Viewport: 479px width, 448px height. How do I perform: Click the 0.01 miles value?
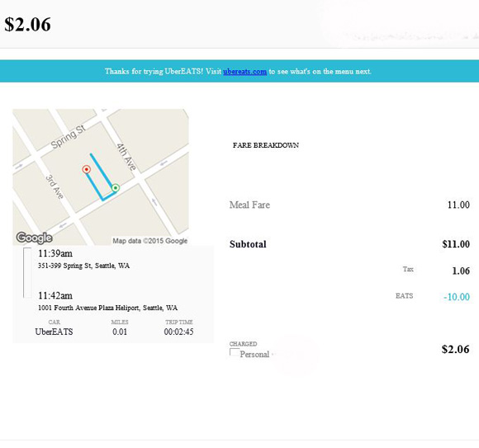(x=120, y=332)
